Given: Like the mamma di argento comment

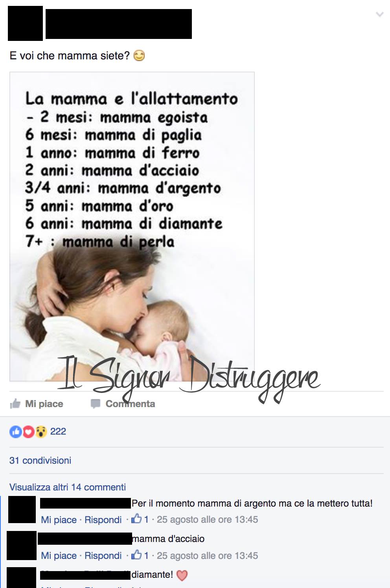Looking at the screenshot, I should (x=59, y=520).
